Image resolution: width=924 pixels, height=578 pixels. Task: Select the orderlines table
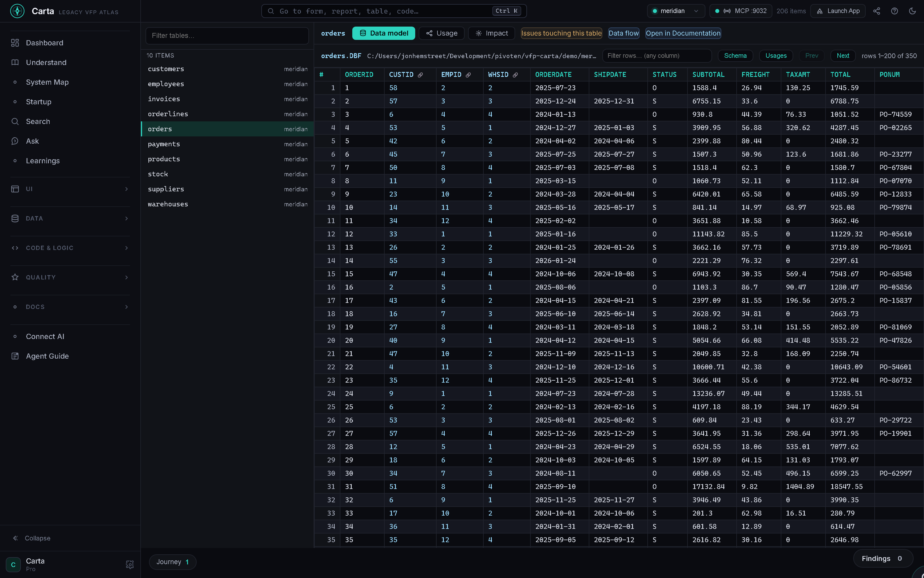tap(227, 114)
